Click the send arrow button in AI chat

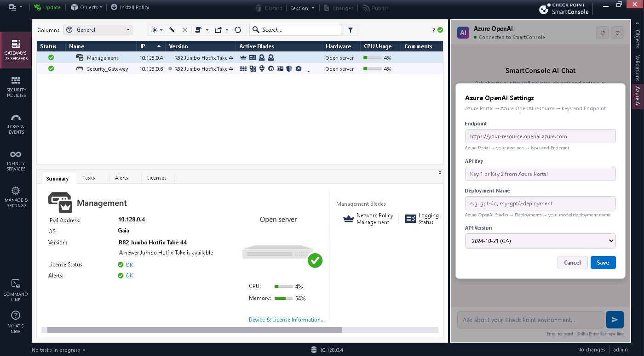point(615,320)
